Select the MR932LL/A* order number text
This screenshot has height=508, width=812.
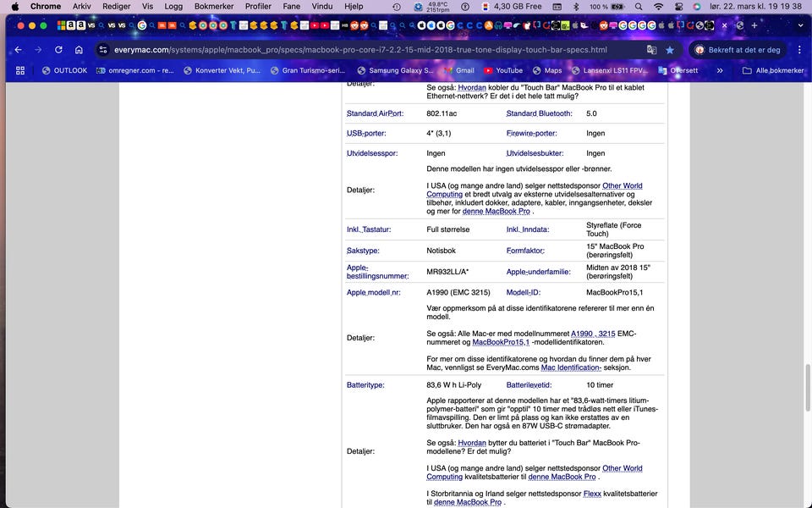(x=447, y=272)
